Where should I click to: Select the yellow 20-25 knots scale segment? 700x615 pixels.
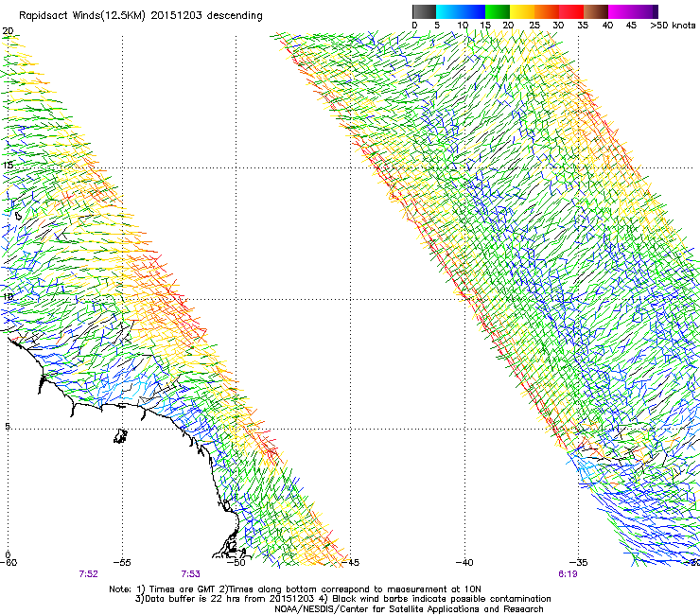click(x=522, y=11)
